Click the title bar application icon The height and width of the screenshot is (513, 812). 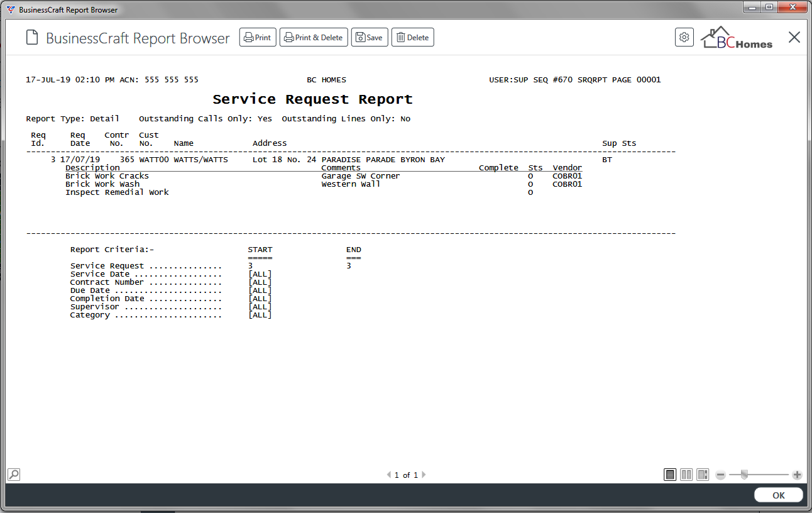tap(11, 9)
